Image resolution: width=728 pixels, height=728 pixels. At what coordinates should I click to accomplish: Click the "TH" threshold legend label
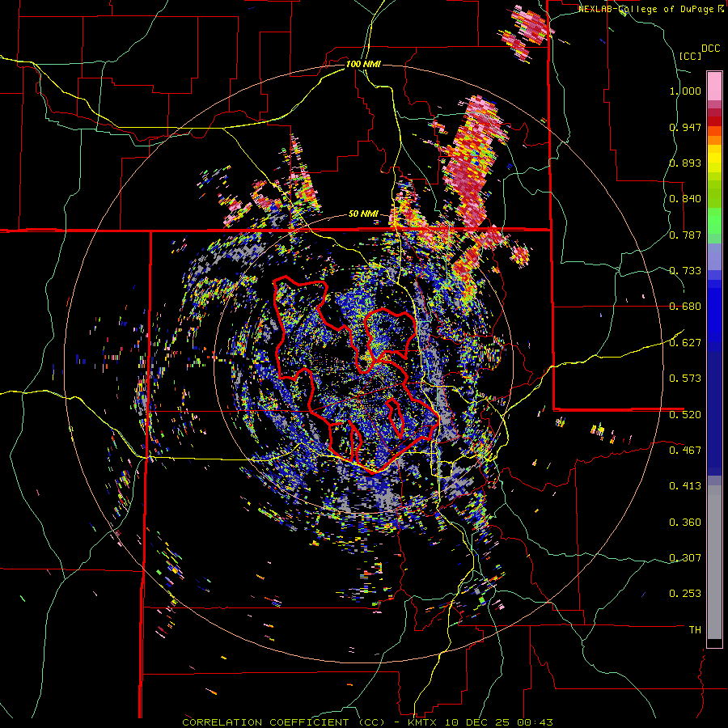point(695,630)
